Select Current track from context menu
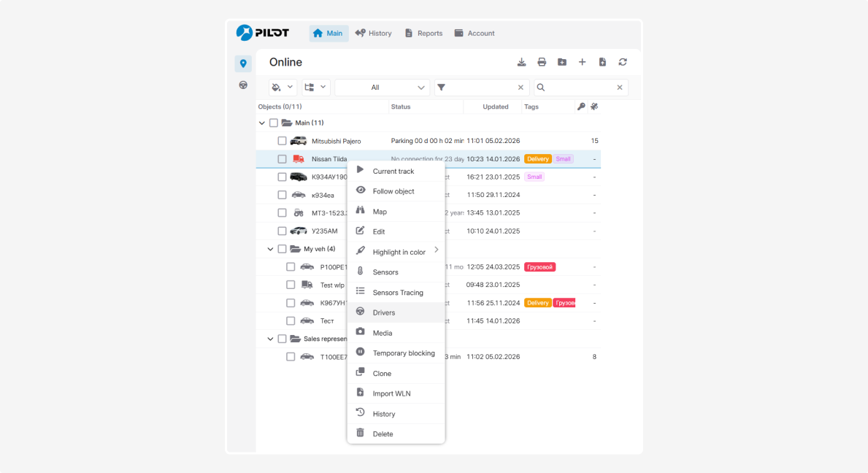 [393, 172]
